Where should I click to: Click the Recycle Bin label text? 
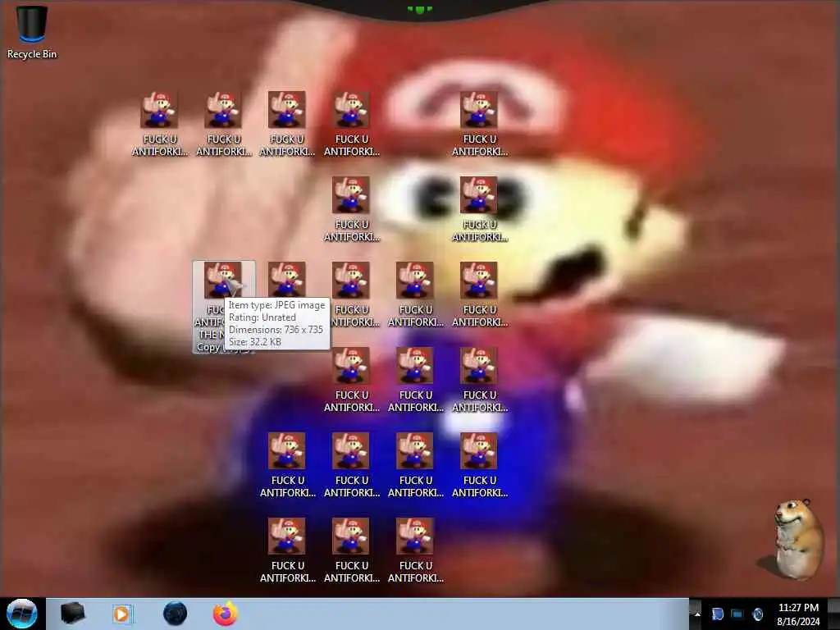pyautogui.click(x=32, y=54)
